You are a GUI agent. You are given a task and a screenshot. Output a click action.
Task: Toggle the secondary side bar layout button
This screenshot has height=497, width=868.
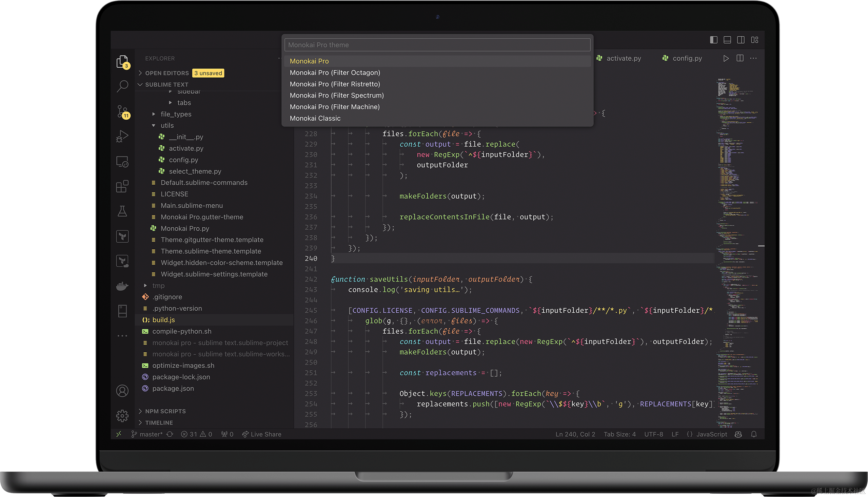(x=741, y=40)
